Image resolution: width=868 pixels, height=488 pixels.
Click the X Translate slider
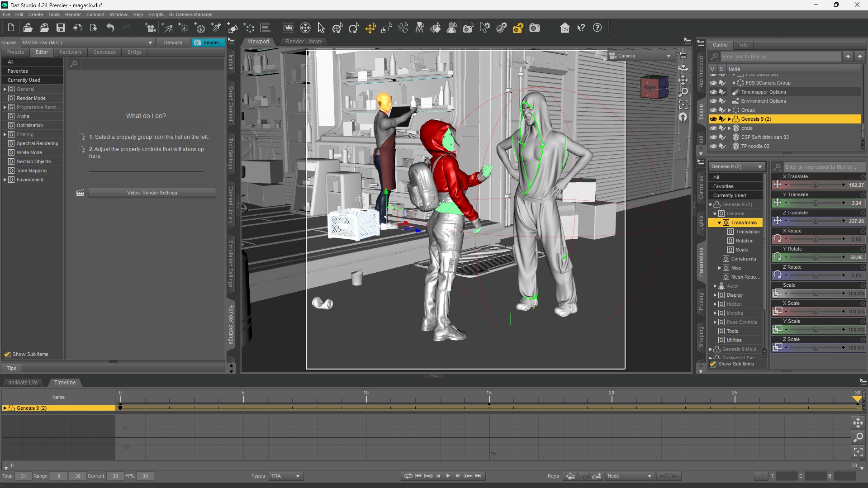tap(815, 185)
